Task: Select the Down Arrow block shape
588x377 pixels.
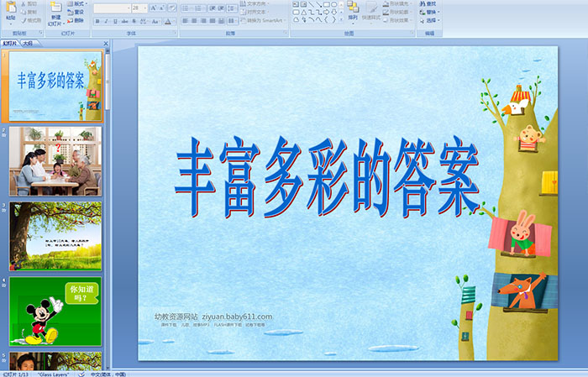Action: pyautogui.click(x=333, y=12)
